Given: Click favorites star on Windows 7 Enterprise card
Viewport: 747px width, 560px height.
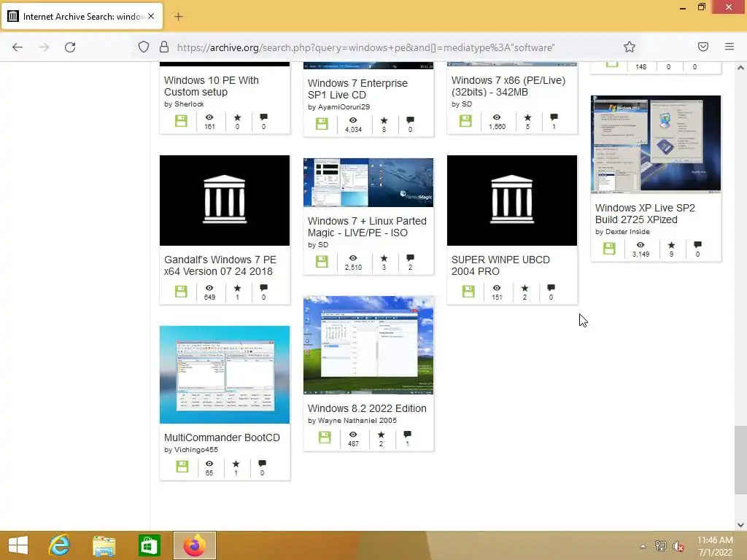Looking at the screenshot, I should click(384, 120).
